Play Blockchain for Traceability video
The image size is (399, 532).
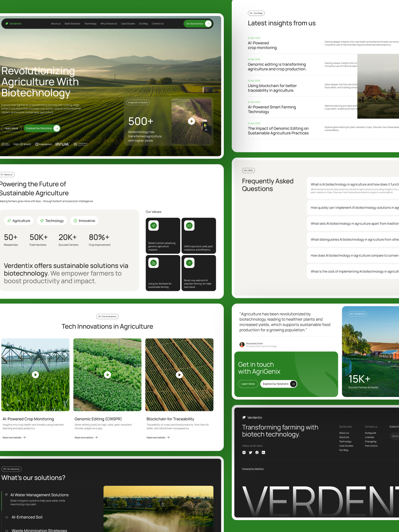point(180,375)
